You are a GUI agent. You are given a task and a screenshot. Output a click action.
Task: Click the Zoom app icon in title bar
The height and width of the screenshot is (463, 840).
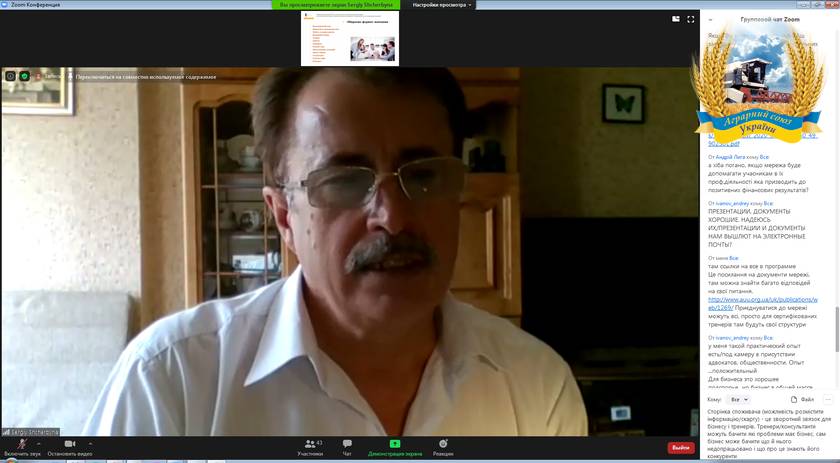pyautogui.click(x=5, y=5)
